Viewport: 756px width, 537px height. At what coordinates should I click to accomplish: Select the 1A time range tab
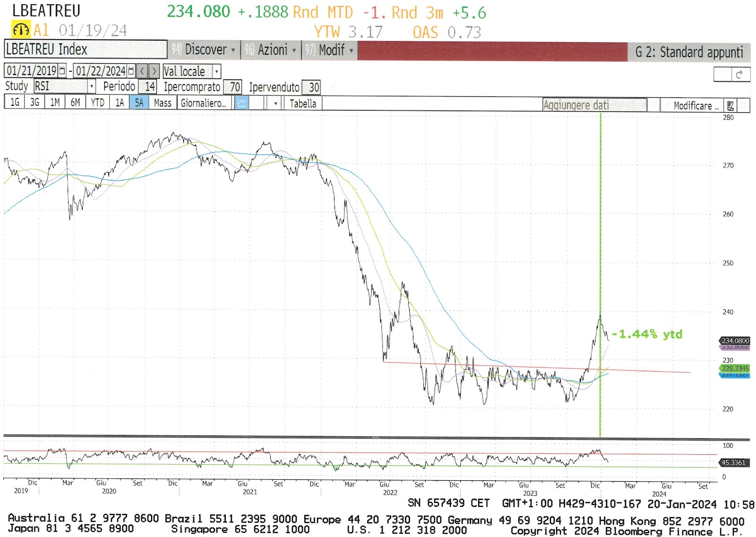click(x=120, y=102)
